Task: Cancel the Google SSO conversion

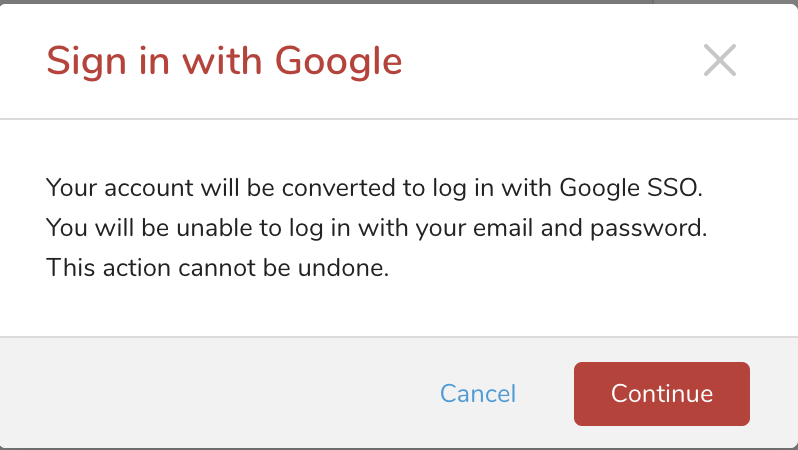Action: click(x=478, y=394)
